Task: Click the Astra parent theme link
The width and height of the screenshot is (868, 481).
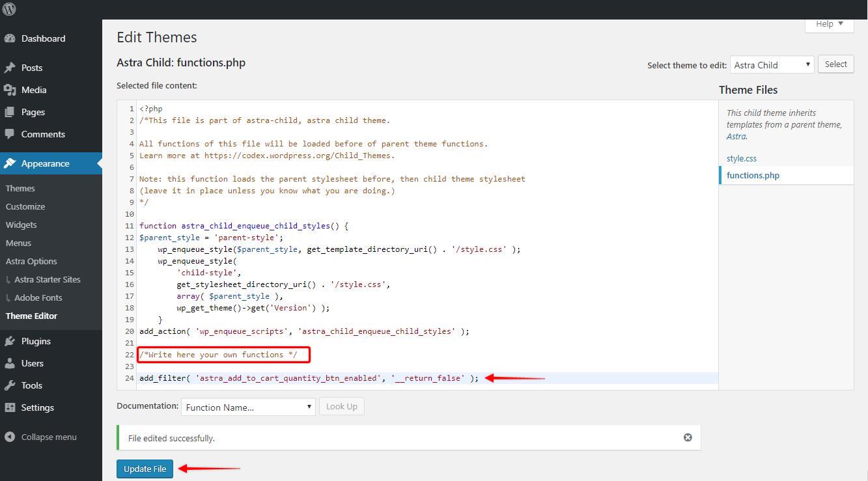Action: [736, 136]
